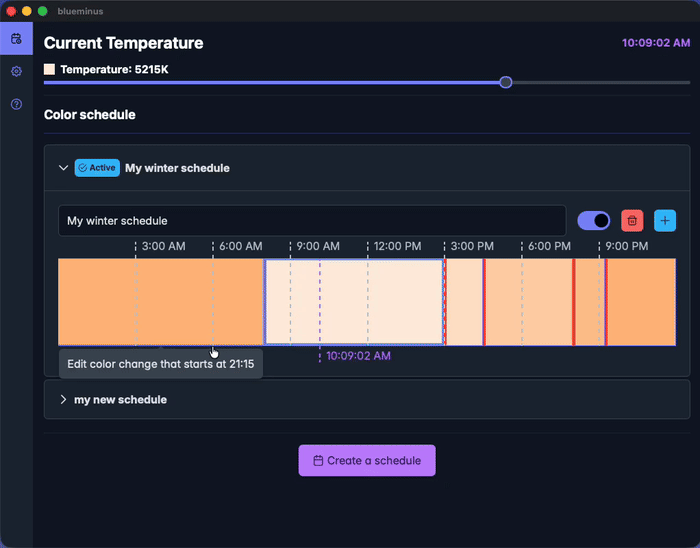The width and height of the screenshot is (700, 548).
Task: Select the last orange block after 9:00 PM
Action: tap(641, 302)
